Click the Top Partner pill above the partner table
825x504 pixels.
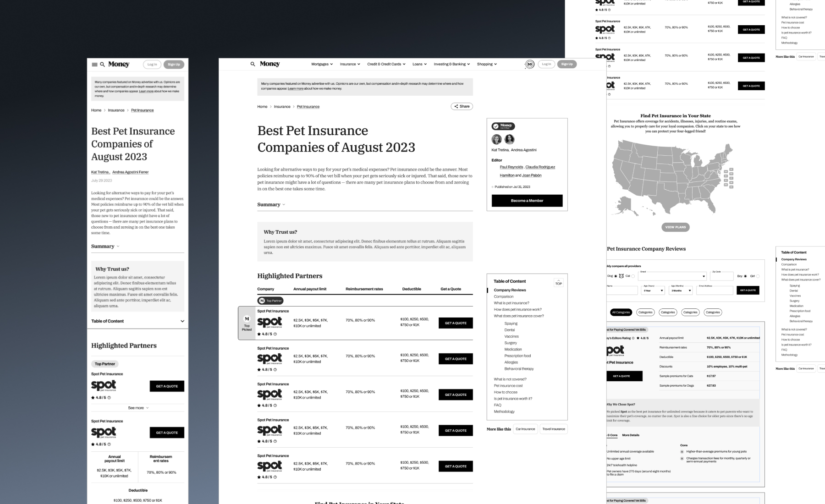tap(270, 301)
